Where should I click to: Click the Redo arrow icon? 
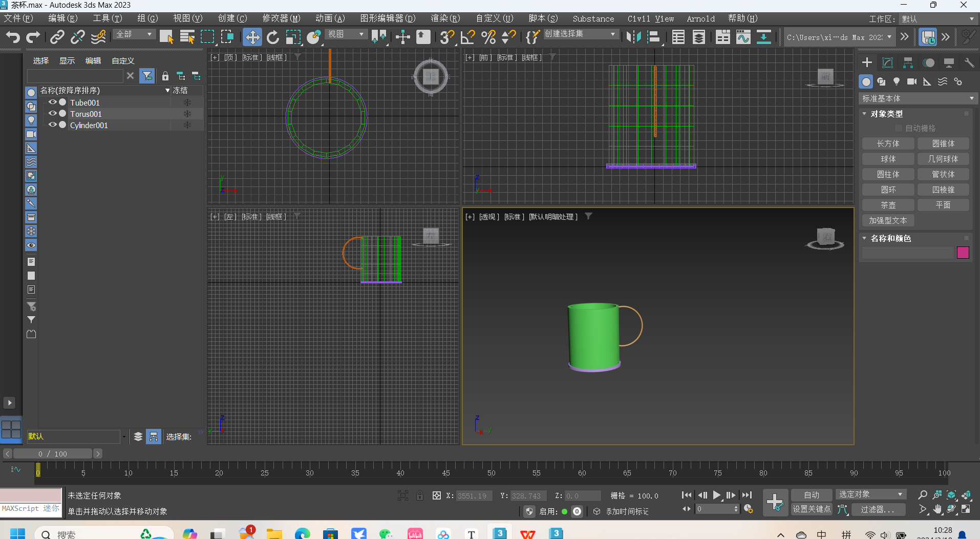(33, 37)
